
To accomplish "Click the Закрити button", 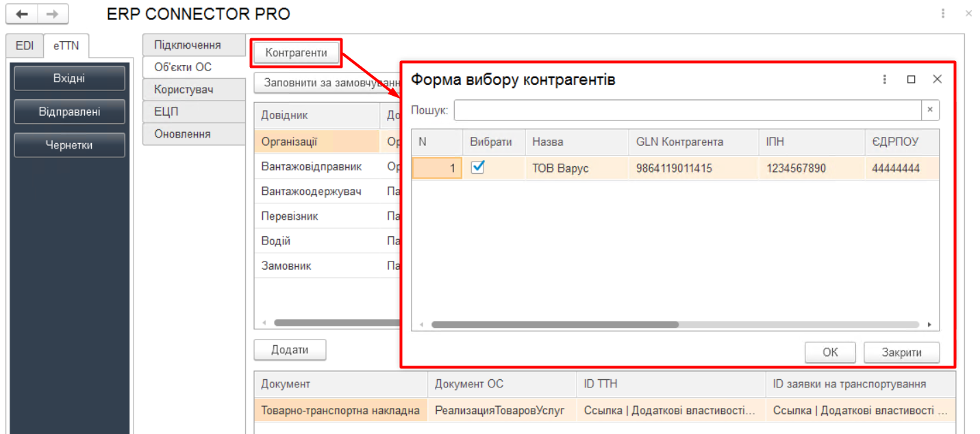I will pyautogui.click(x=901, y=353).
